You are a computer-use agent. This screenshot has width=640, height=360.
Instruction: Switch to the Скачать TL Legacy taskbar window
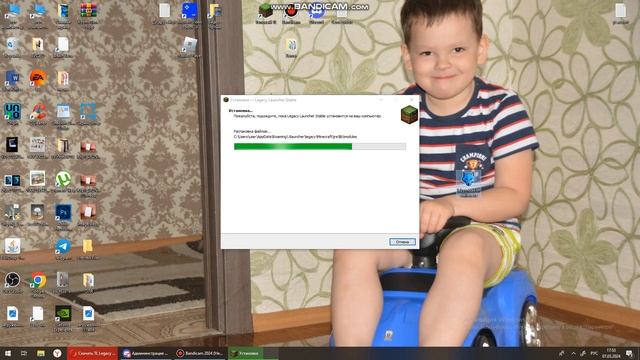coord(93,353)
